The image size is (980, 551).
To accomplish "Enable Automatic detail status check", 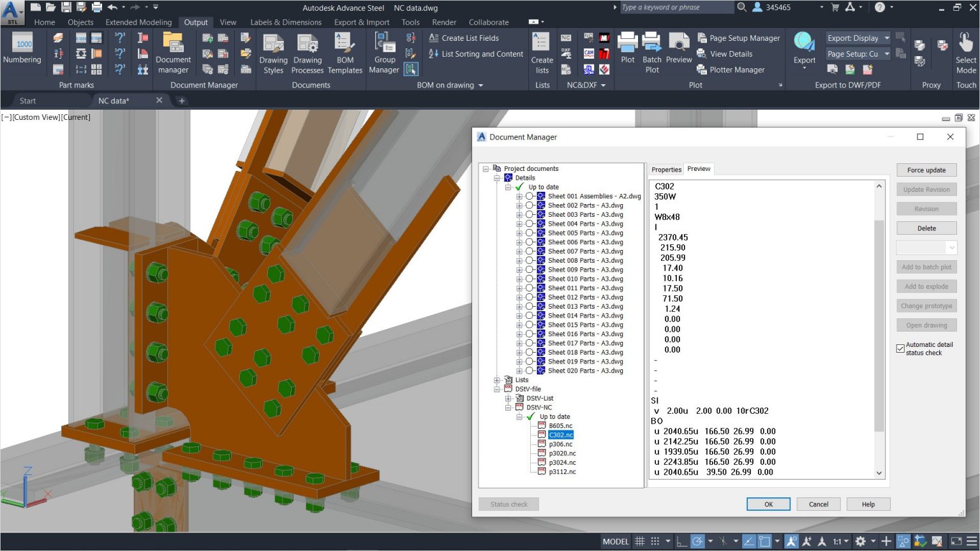I will [900, 348].
